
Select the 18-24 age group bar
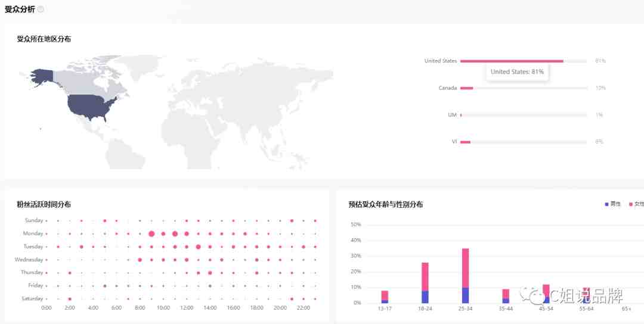tap(425, 283)
